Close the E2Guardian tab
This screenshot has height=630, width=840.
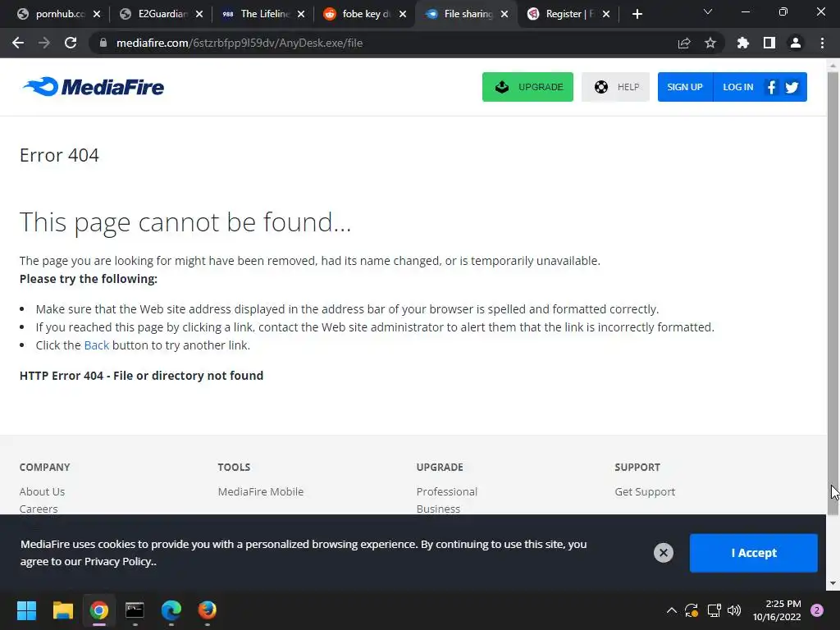point(199,14)
